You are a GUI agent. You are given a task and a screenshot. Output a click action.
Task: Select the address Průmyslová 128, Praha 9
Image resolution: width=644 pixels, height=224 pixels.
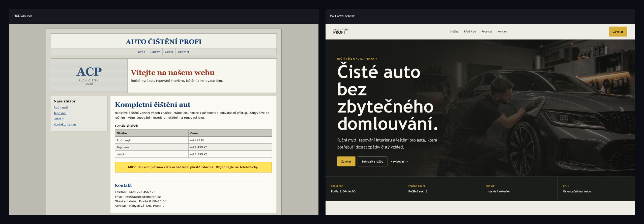[146, 206]
